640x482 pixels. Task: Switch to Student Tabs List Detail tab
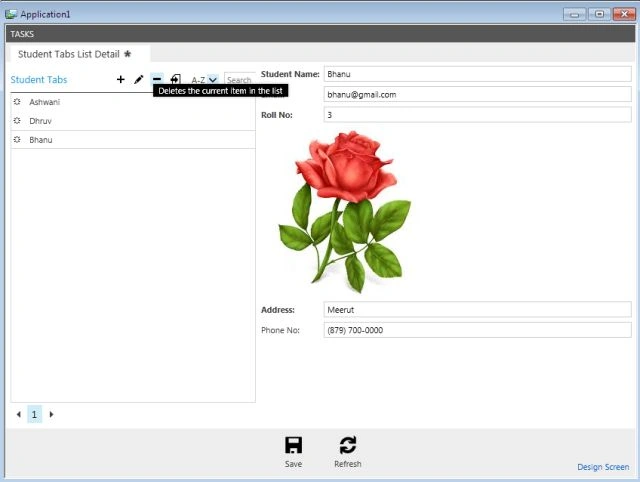tap(74, 54)
